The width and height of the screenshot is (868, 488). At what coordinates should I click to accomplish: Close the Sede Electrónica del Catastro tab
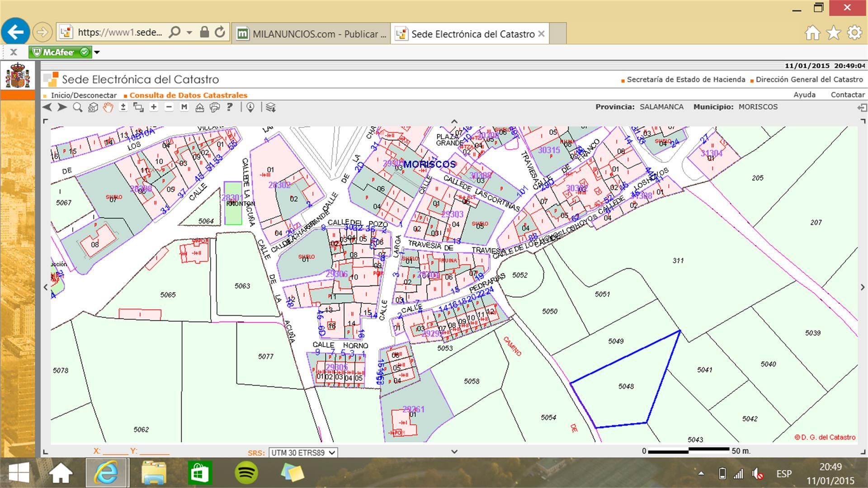coord(541,34)
